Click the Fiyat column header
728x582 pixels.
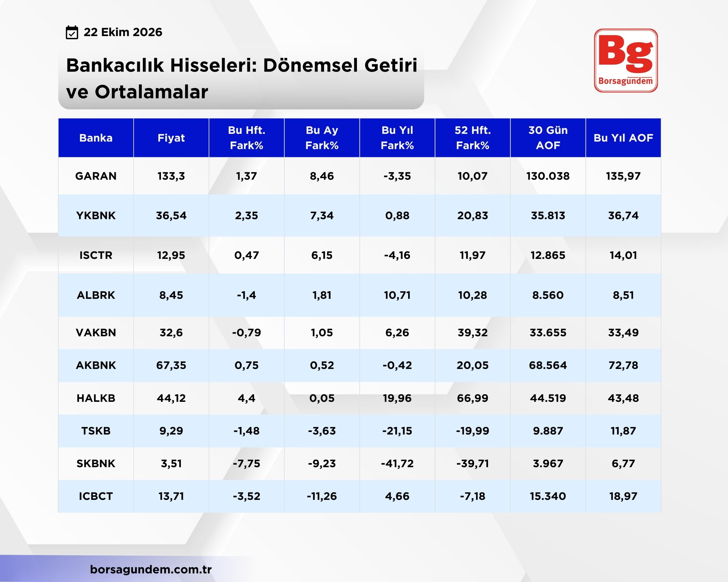(x=171, y=138)
